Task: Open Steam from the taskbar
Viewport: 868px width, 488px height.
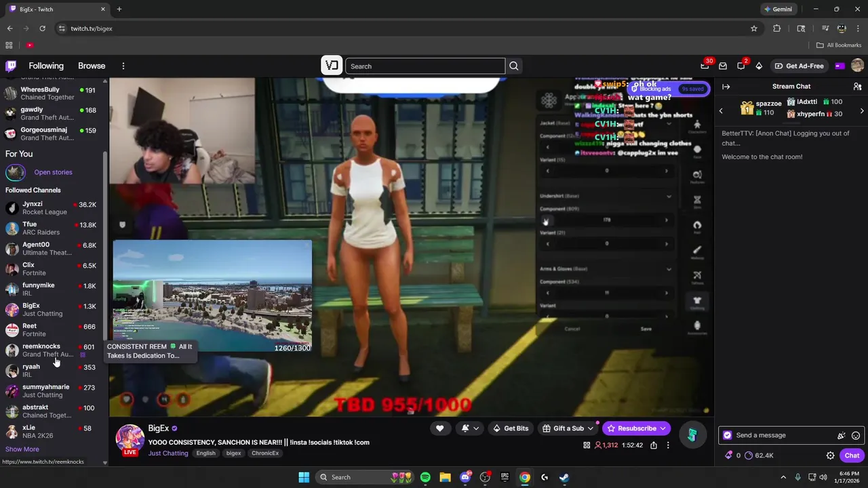Action: click(564, 477)
